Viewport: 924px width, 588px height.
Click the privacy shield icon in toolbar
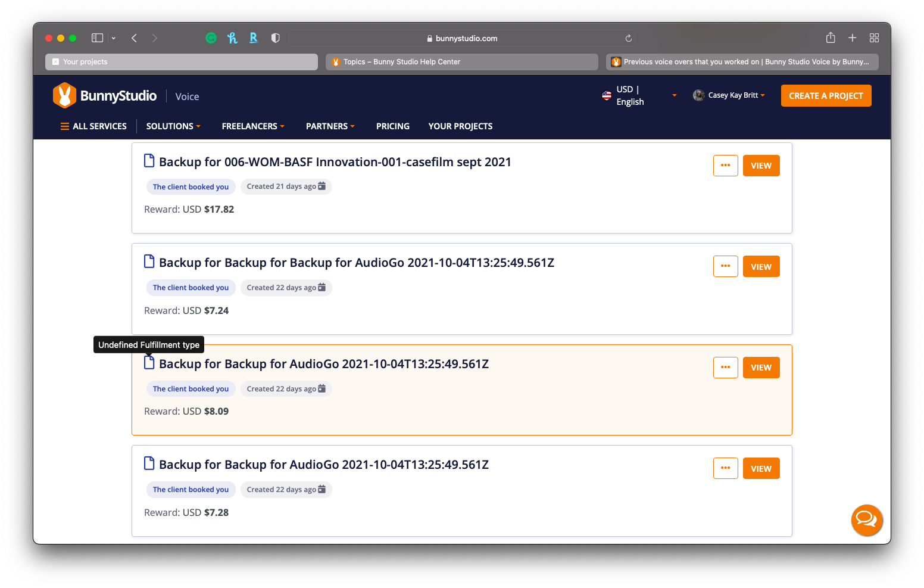[275, 38]
